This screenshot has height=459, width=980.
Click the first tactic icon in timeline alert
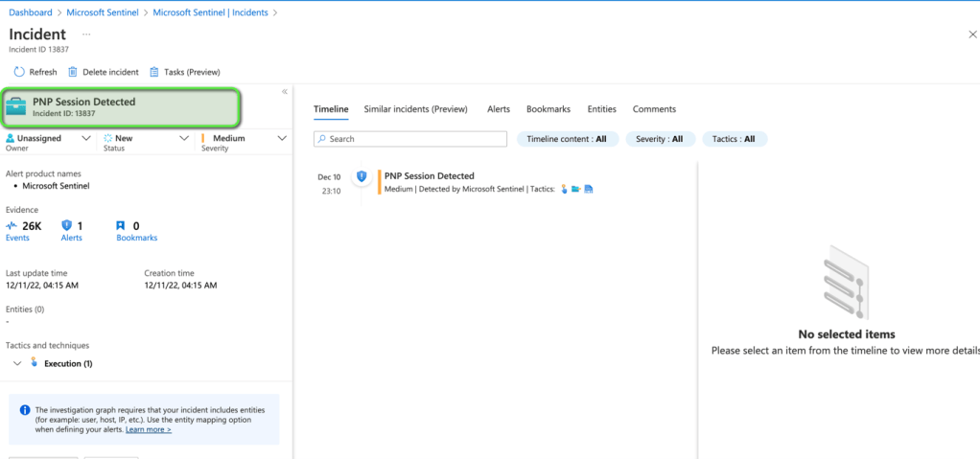click(564, 189)
